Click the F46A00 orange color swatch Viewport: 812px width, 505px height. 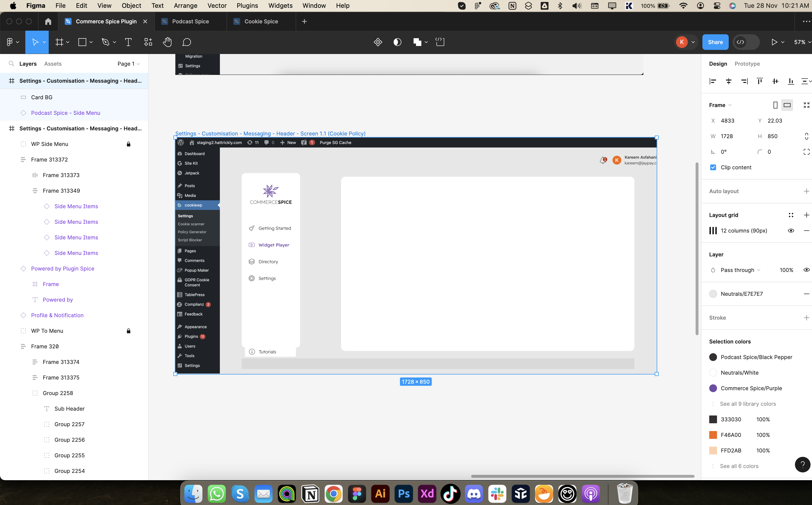(713, 435)
